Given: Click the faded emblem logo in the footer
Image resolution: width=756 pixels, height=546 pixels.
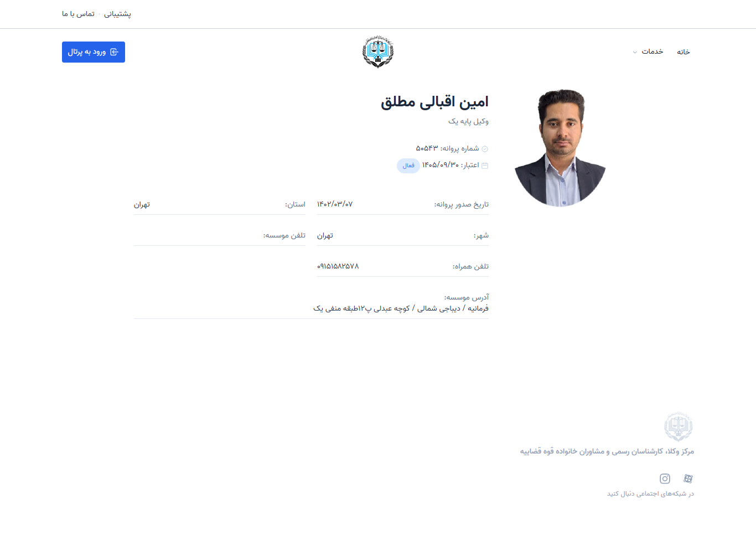Looking at the screenshot, I should [679, 426].
